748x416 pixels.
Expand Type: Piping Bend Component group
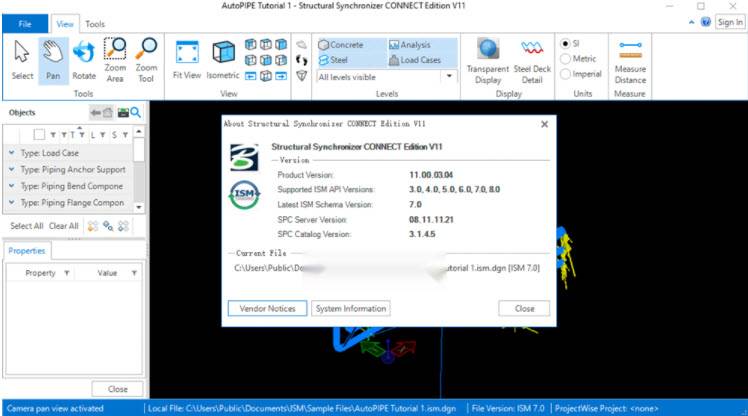click(x=11, y=186)
